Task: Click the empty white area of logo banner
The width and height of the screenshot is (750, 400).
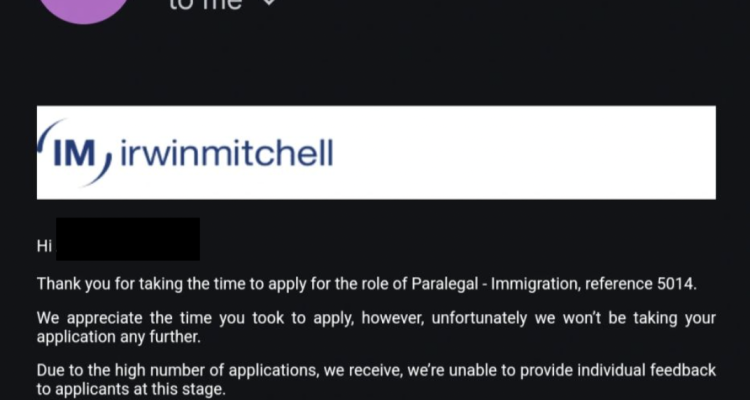Action: point(526,152)
